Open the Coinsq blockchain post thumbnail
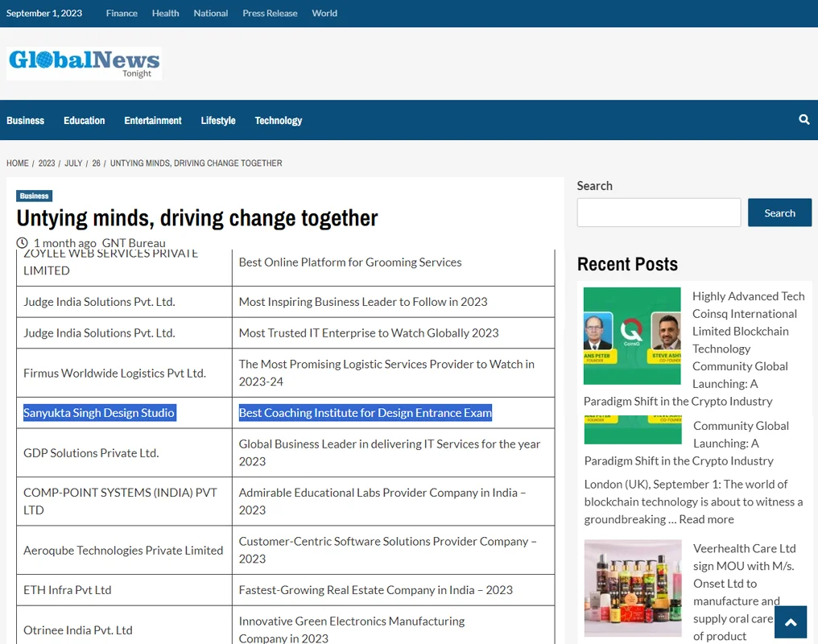This screenshot has height=644, width=818. pyautogui.click(x=632, y=336)
